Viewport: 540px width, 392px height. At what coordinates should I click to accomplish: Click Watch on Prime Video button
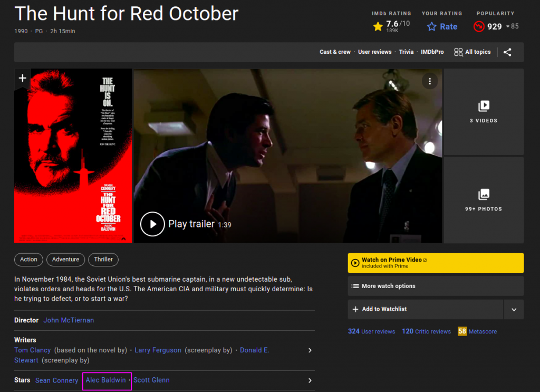coord(436,263)
